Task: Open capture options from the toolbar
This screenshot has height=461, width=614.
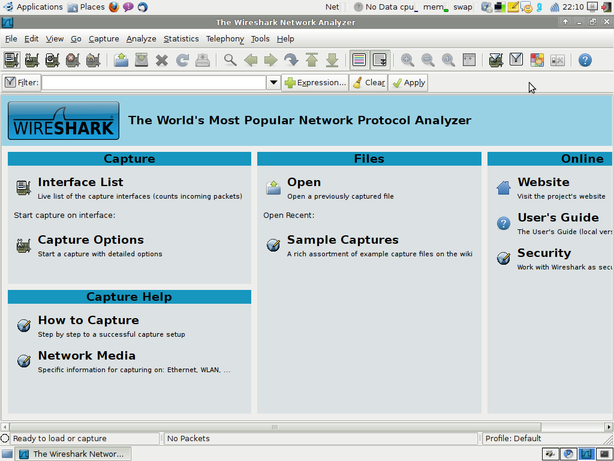Action: (32, 60)
